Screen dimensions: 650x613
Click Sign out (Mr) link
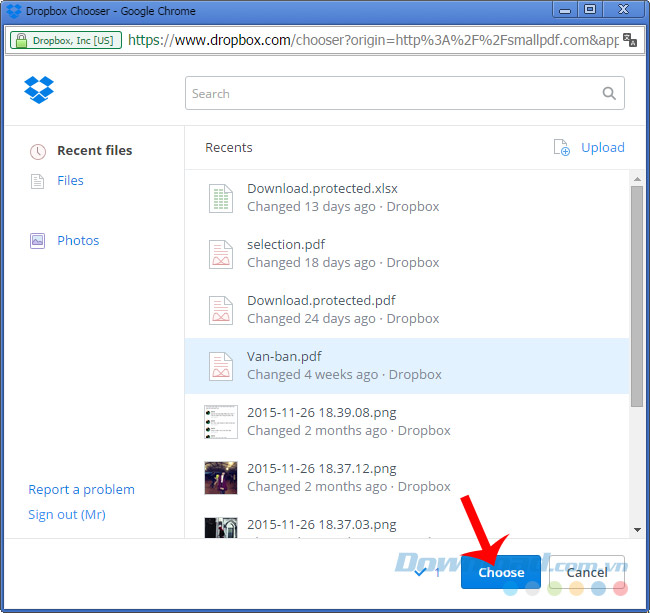pyautogui.click(x=67, y=514)
